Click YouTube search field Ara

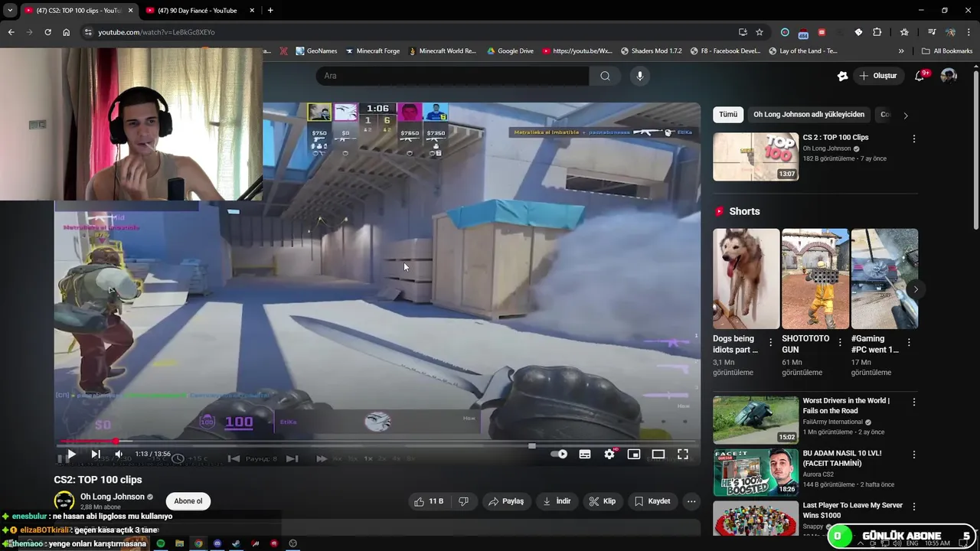pyautogui.click(x=452, y=76)
